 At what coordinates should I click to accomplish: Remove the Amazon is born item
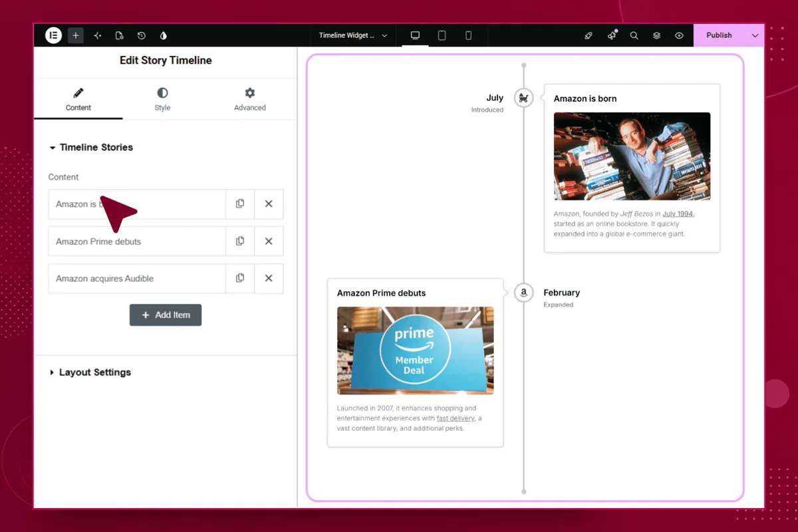[269, 204]
